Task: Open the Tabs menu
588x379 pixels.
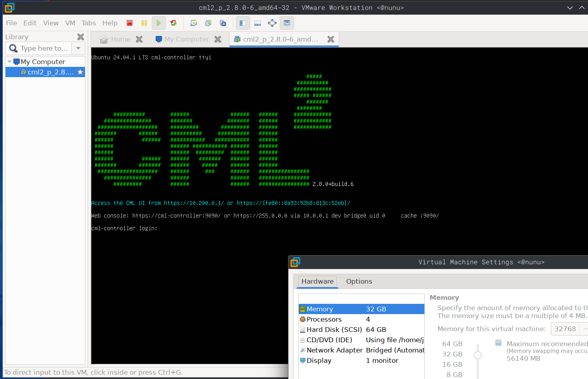Action: pyautogui.click(x=89, y=23)
